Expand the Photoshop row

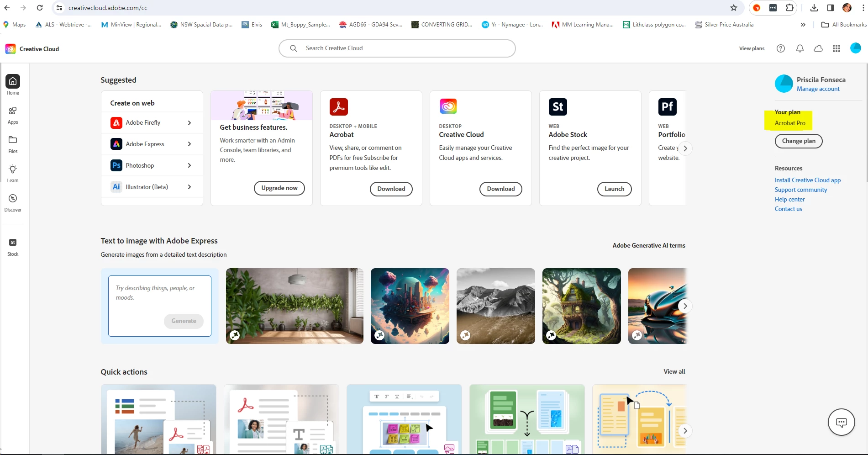[x=152, y=165]
